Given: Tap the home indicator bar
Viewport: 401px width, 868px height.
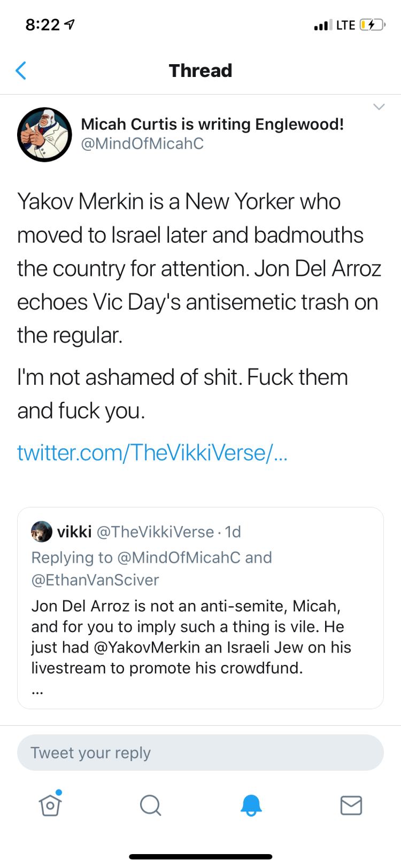Looking at the screenshot, I should 200,857.
